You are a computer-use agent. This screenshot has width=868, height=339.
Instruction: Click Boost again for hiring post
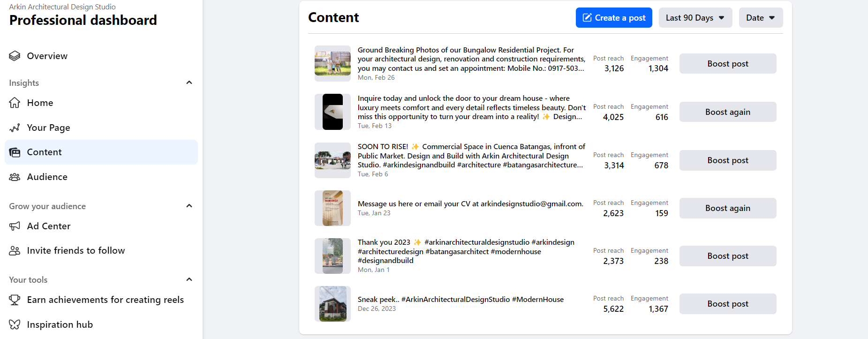[x=728, y=208]
